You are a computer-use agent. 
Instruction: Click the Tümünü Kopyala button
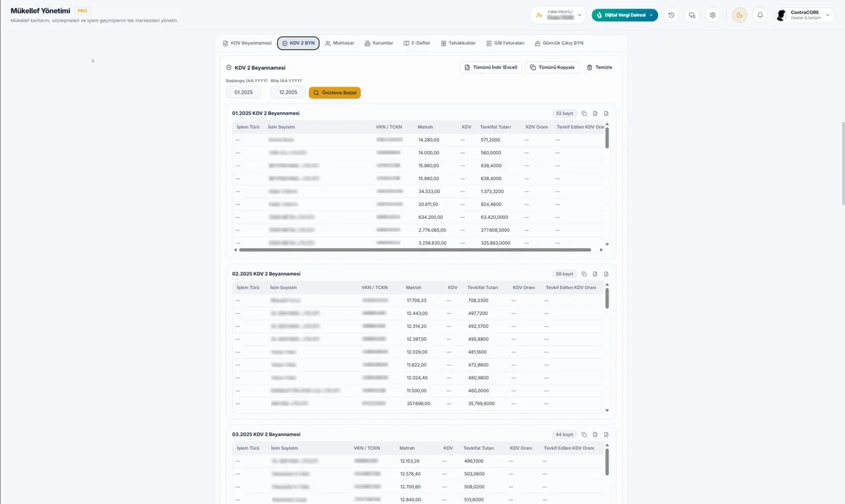[553, 67]
